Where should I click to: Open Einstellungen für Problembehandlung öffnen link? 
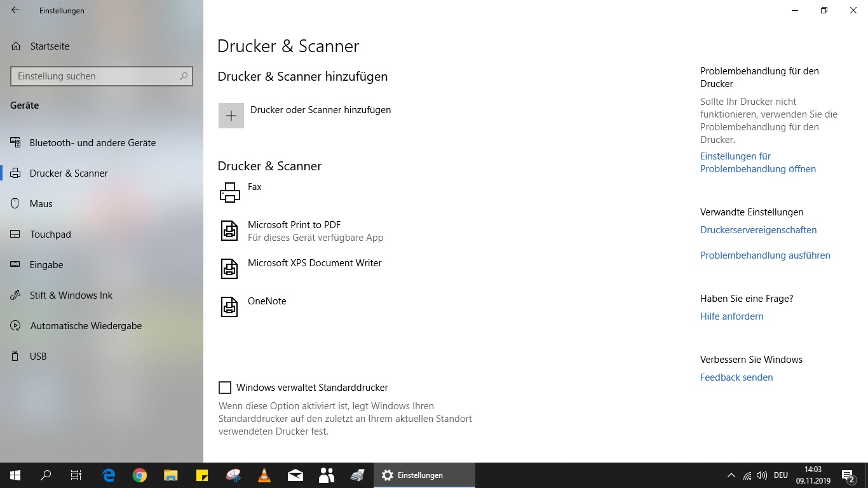click(758, 163)
